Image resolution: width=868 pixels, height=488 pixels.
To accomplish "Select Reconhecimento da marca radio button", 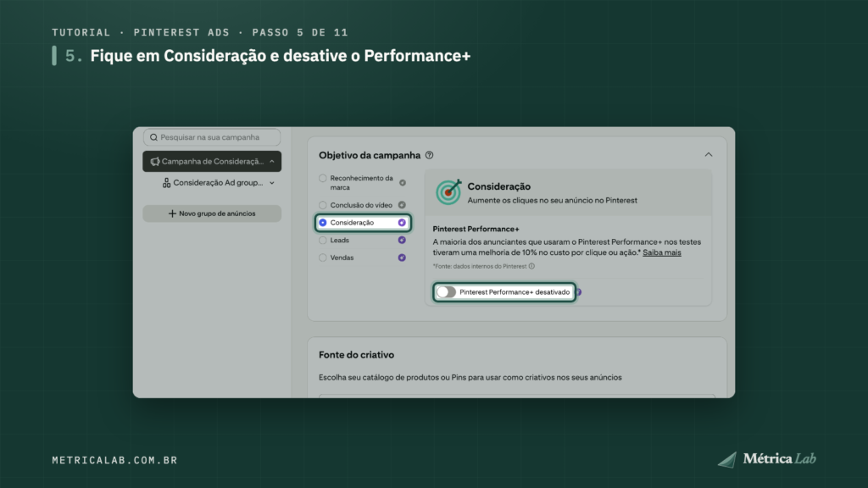I will click(323, 178).
